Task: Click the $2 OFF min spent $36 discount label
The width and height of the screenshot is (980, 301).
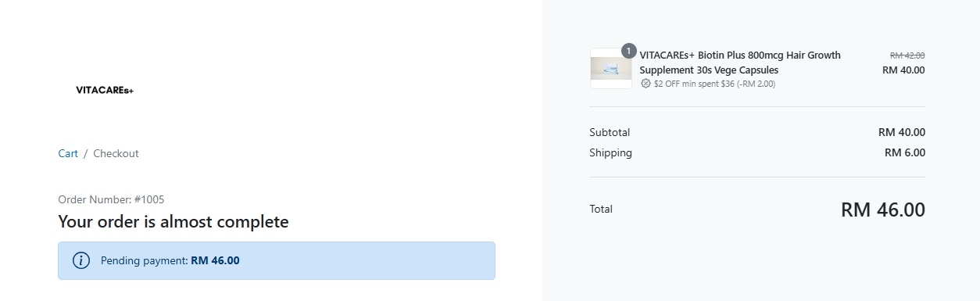Action: [714, 84]
